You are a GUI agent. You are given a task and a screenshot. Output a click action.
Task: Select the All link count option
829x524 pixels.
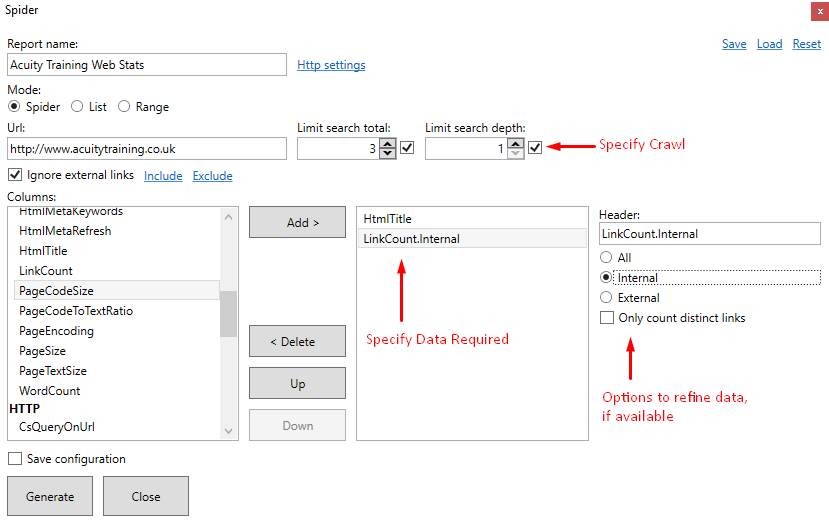pos(606,258)
